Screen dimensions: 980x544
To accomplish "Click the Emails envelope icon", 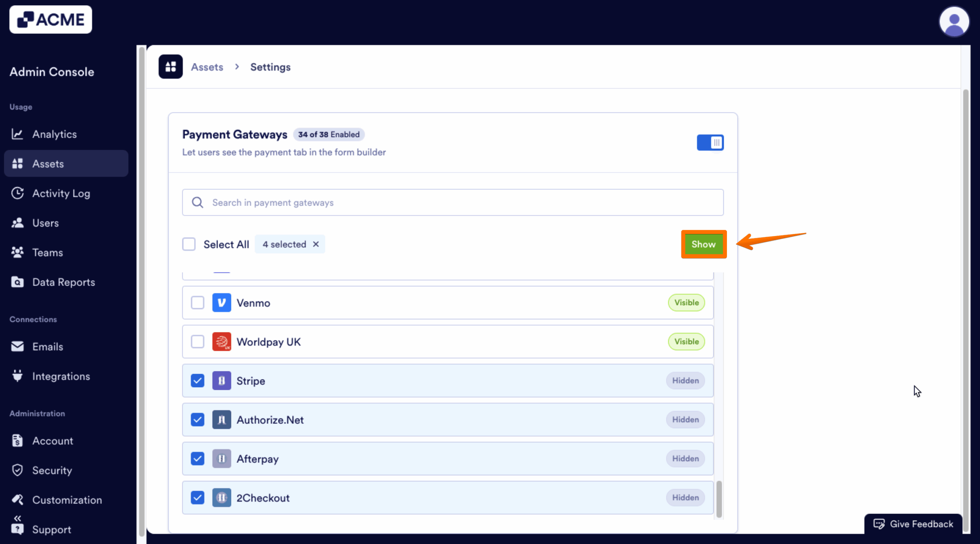I will pyautogui.click(x=18, y=346).
